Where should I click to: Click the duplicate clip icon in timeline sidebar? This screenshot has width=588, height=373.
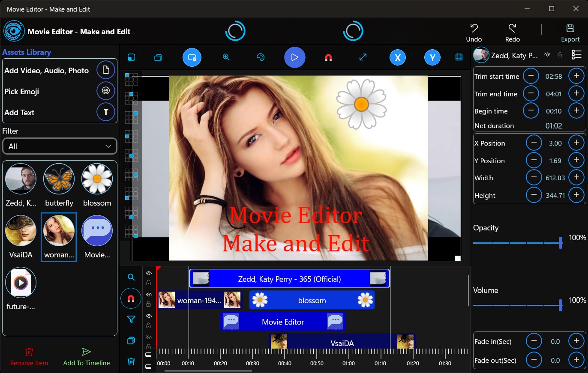[131, 340]
